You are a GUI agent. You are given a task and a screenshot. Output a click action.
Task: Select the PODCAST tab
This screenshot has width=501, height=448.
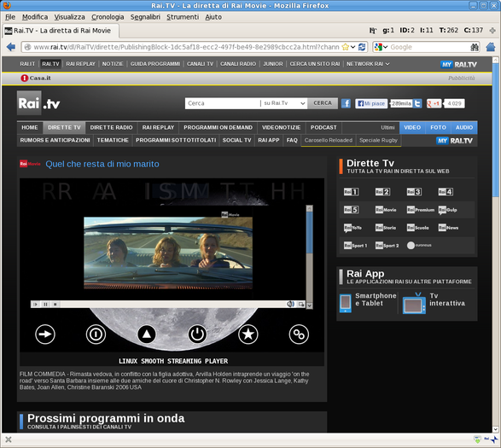[323, 127]
